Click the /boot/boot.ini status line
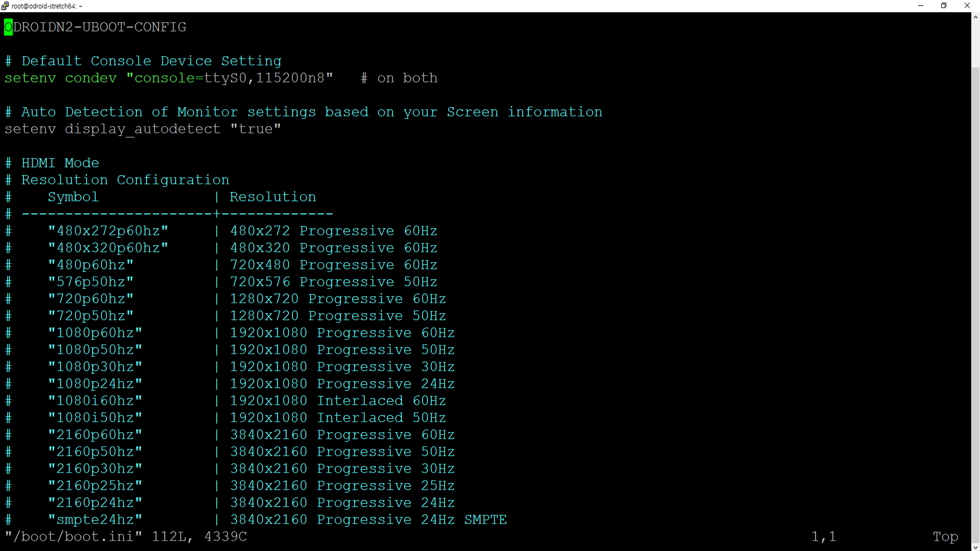This screenshot has width=980, height=551. [126, 537]
